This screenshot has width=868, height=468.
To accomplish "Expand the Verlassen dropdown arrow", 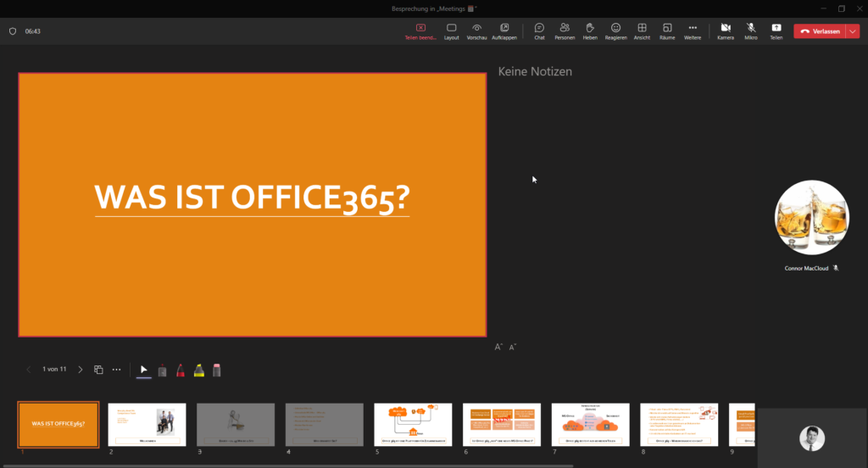I will click(853, 31).
